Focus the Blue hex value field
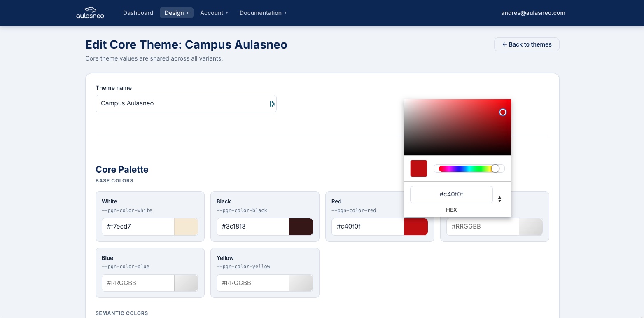Screen dimensions: 644x318 tap(138, 283)
